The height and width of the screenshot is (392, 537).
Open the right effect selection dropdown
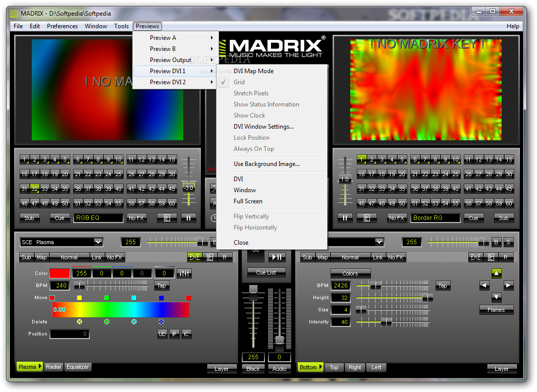pos(379,242)
